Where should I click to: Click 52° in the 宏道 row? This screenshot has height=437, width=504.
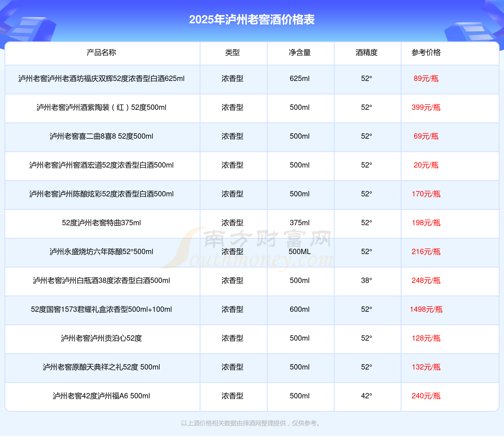click(367, 165)
